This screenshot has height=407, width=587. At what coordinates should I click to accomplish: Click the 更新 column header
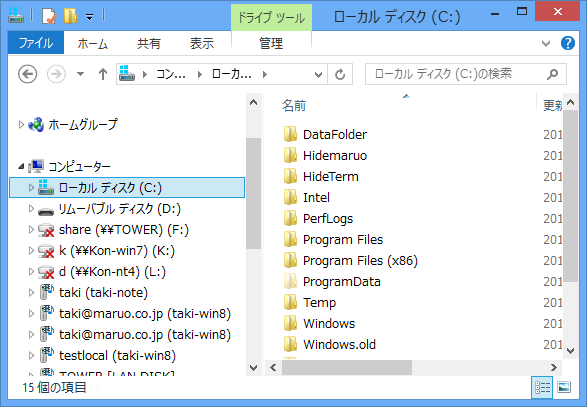point(552,106)
